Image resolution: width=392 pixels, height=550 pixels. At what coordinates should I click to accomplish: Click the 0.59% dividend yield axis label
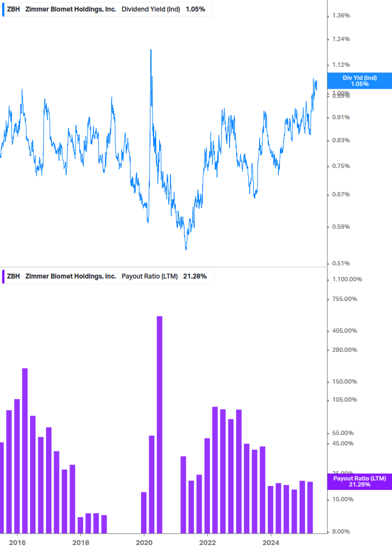pos(341,227)
